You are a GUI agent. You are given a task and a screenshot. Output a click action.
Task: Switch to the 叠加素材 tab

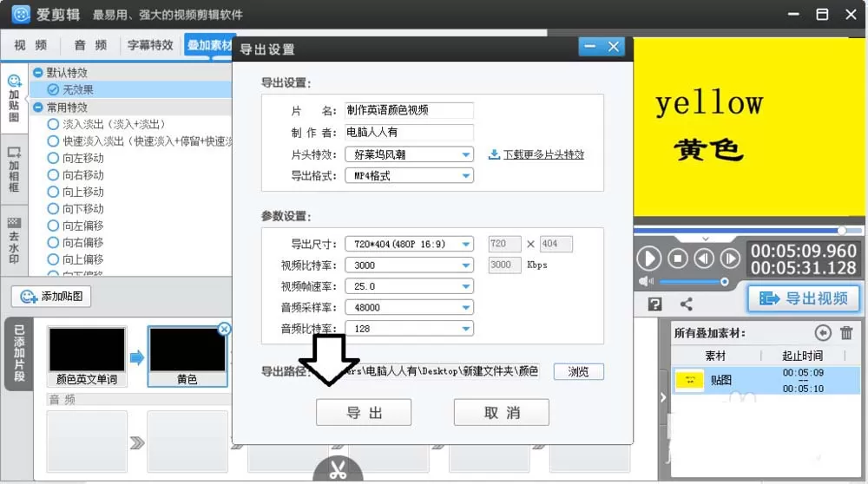point(208,45)
